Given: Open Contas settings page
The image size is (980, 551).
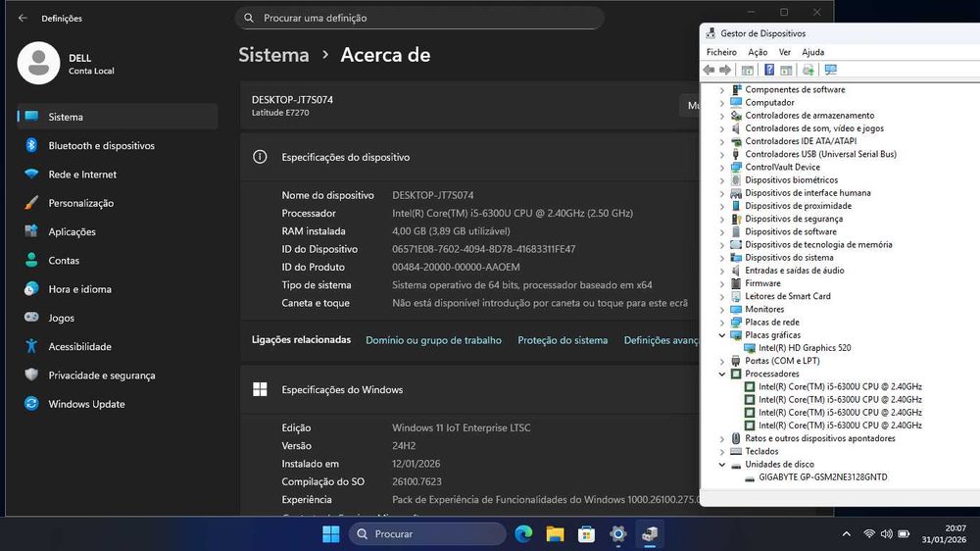Looking at the screenshot, I should click(118, 261).
